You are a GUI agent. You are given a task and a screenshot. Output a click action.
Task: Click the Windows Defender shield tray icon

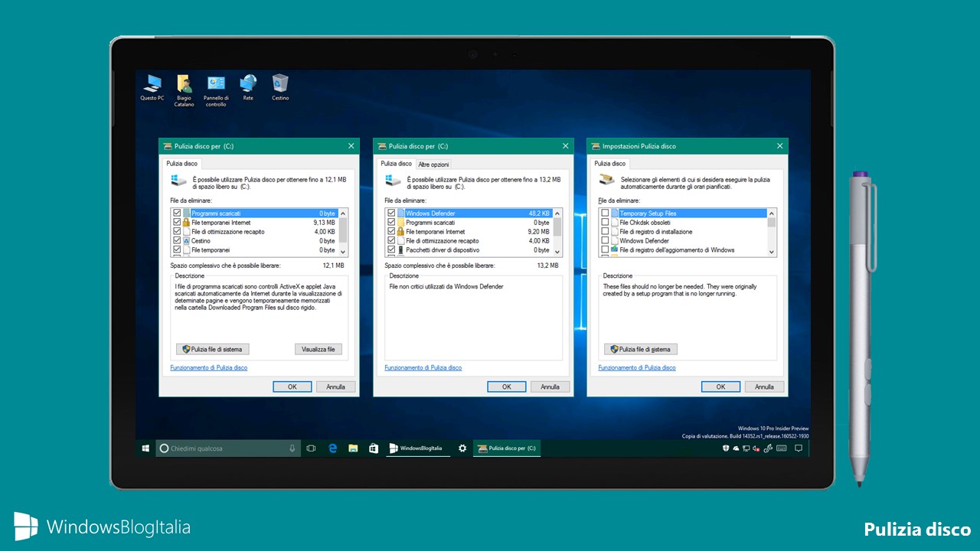pos(725,448)
